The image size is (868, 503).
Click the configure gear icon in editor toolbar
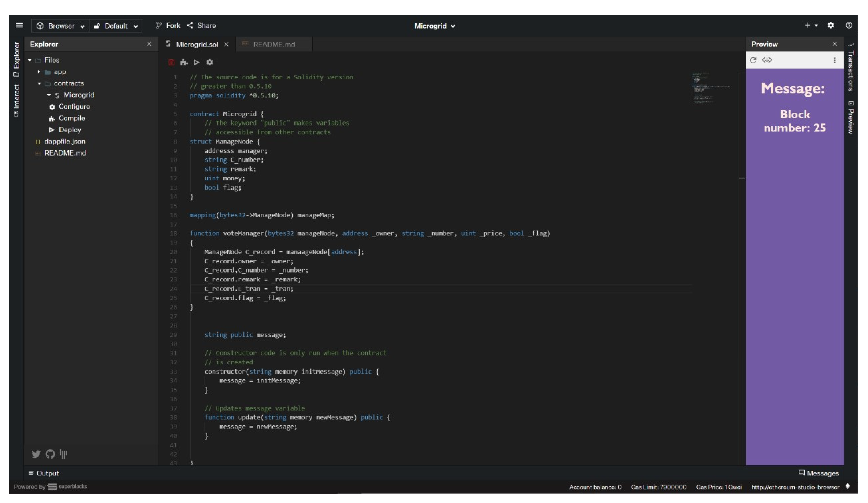click(x=209, y=62)
